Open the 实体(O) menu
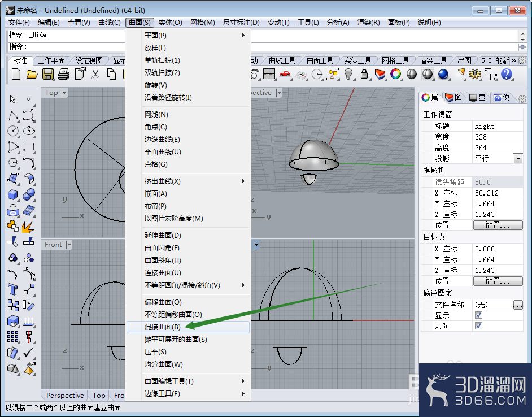Screen dimensions: 532x417 coord(171,23)
